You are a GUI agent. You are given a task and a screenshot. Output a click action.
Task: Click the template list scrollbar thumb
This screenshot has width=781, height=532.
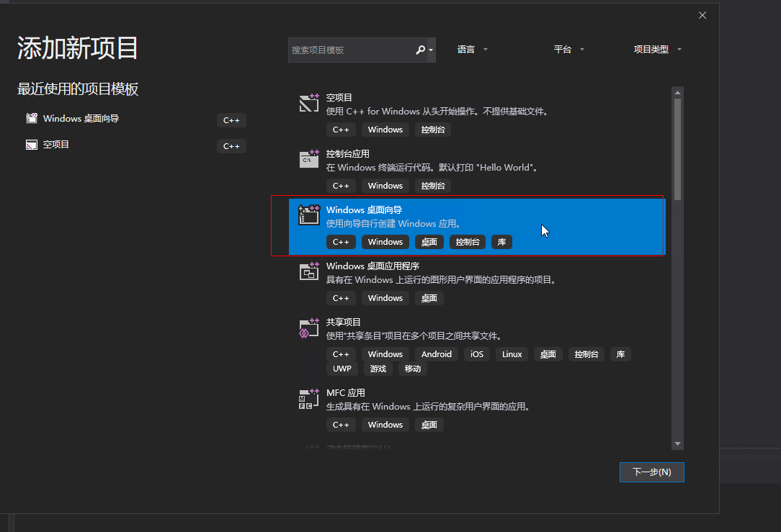coord(677,149)
